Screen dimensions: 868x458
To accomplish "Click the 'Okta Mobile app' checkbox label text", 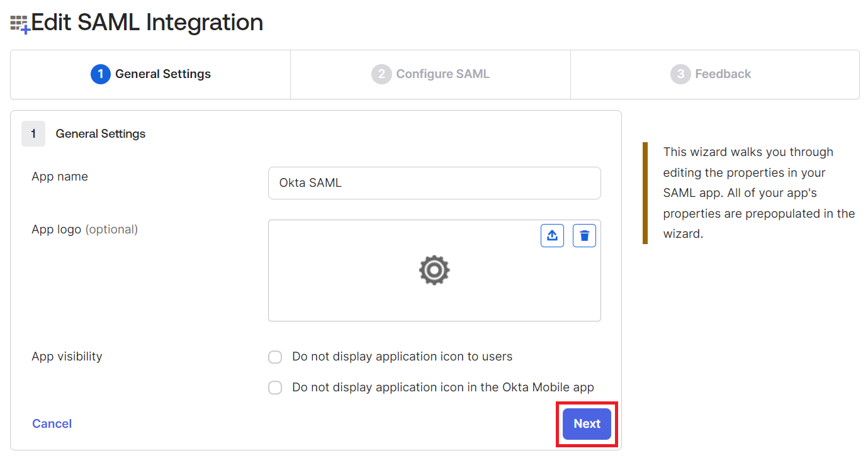I will click(x=443, y=388).
